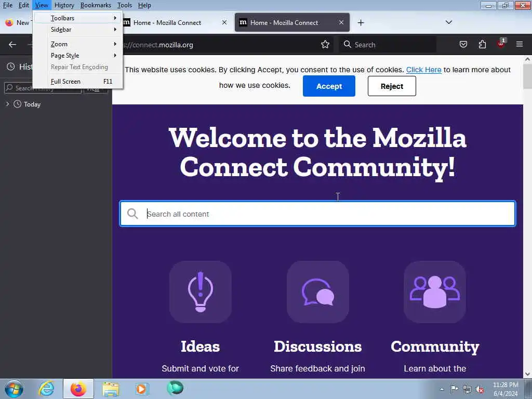532x399 pixels.
Task: Click the magnifier in Search all content
Action: coord(132,214)
